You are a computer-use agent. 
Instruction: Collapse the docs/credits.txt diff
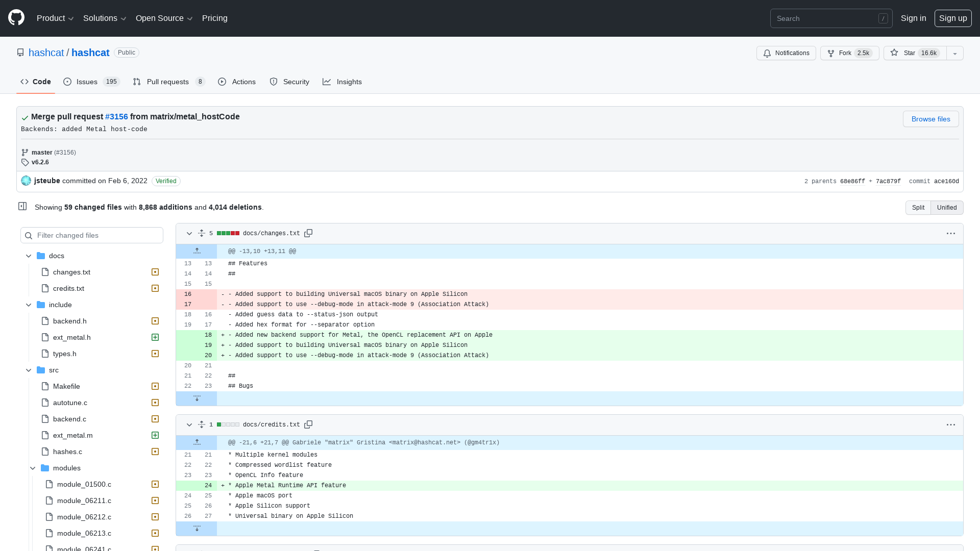coord(189,424)
